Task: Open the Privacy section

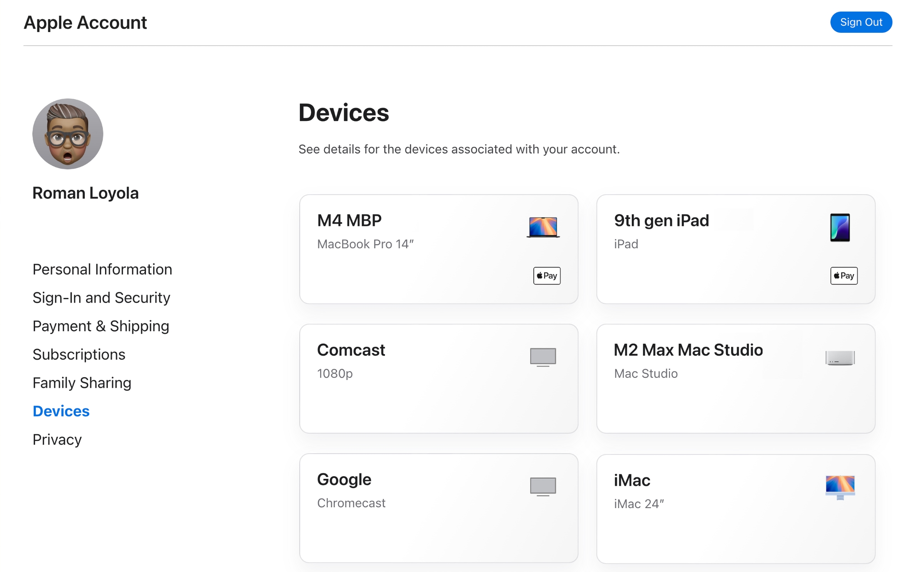Action: tap(57, 439)
